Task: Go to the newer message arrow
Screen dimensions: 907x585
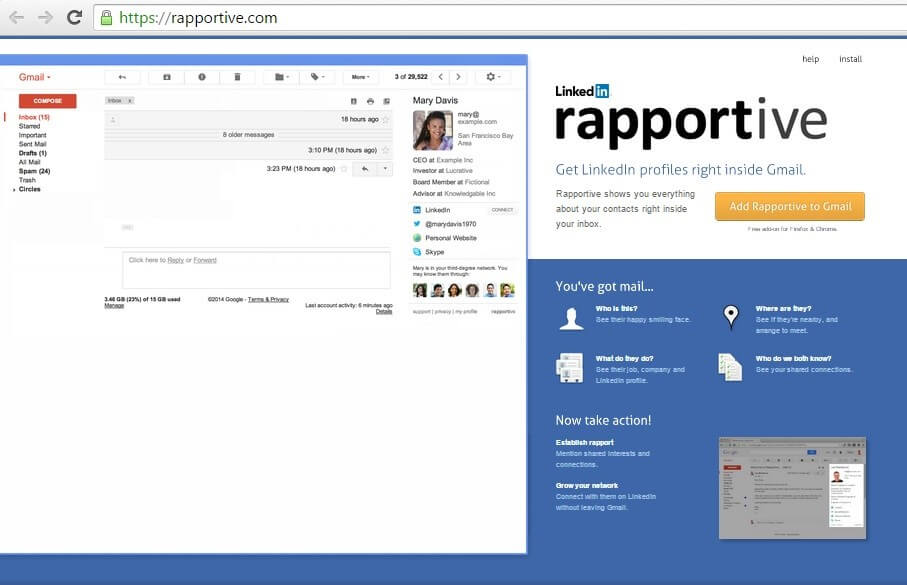Action: [x=441, y=77]
